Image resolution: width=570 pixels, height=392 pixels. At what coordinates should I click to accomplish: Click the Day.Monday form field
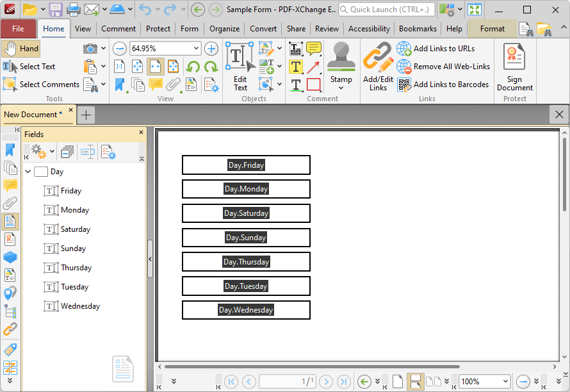(x=246, y=189)
